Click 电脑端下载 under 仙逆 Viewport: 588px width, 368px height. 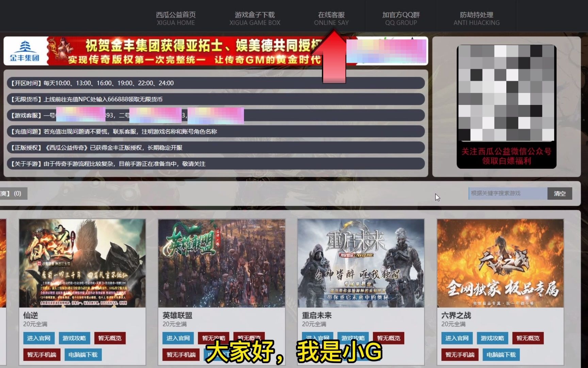coord(83,355)
